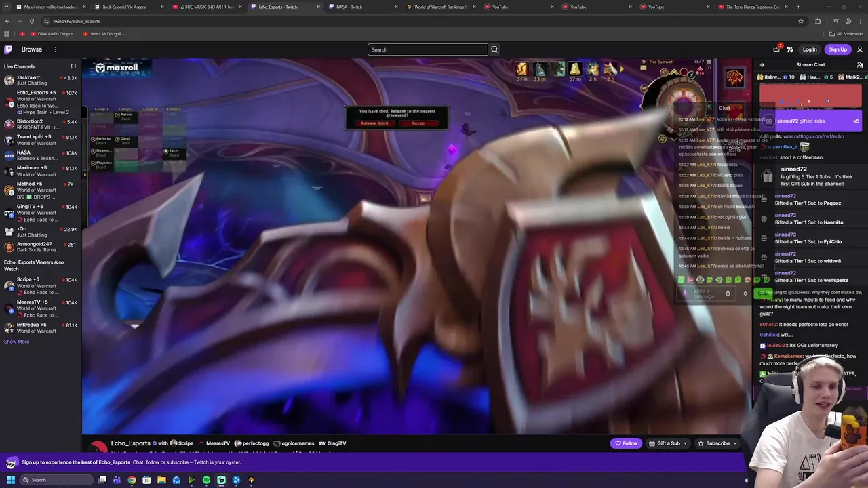Open the chat community users icon
Image resolution: width=868 pixels, height=488 pixels.
860,65
